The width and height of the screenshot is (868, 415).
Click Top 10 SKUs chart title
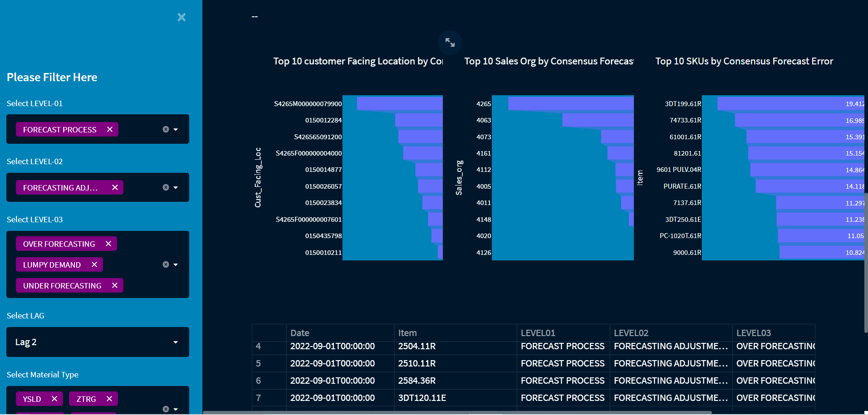tap(744, 61)
